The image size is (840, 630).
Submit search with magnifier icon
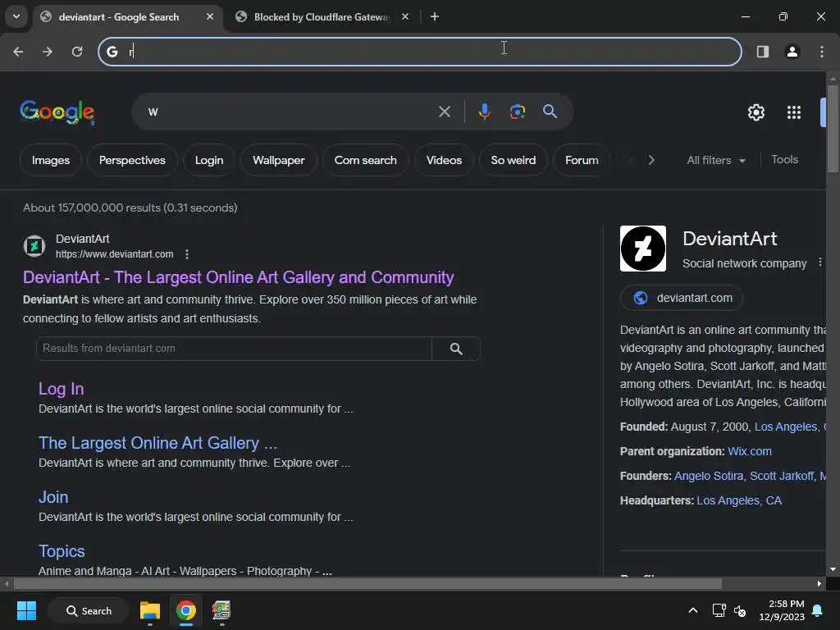click(550, 112)
